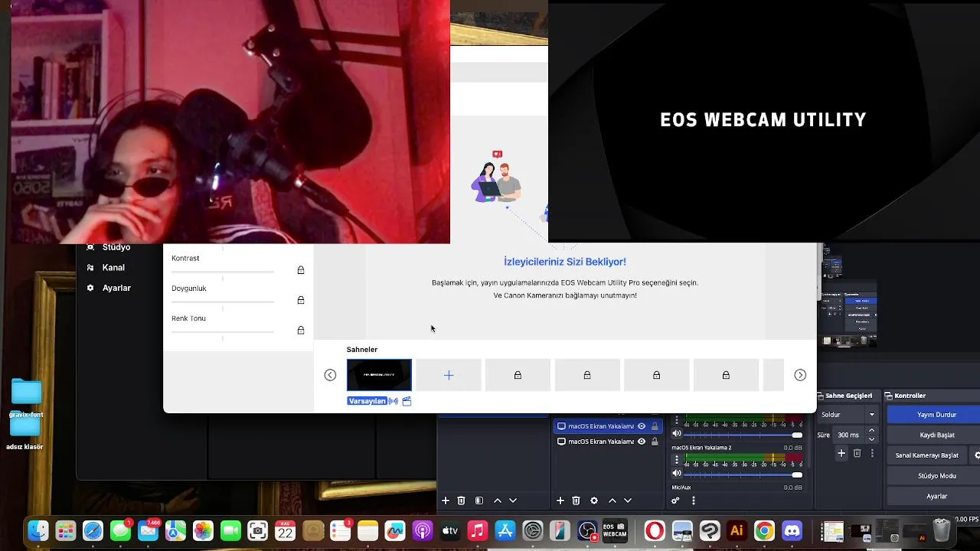Viewport: 980px width, 551px height.
Task: Add a transition in Sahne Geçişleri panel
Action: click(841, 453)
